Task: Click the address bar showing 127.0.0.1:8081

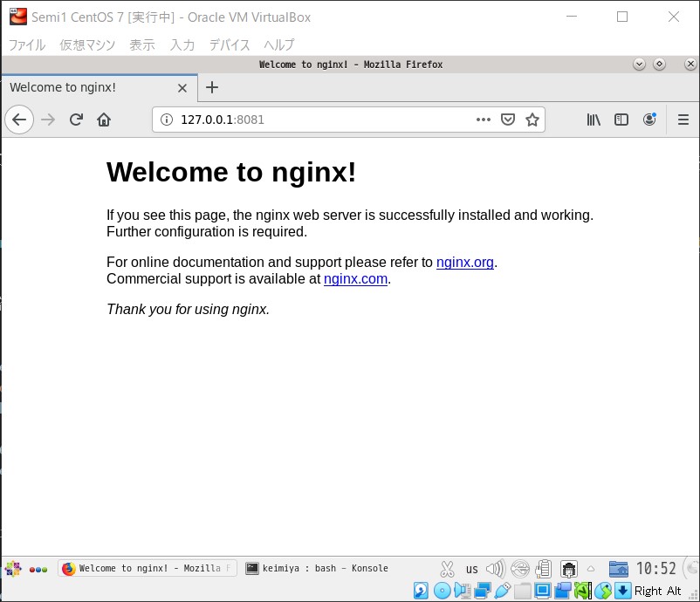Action: coord(348,120)
